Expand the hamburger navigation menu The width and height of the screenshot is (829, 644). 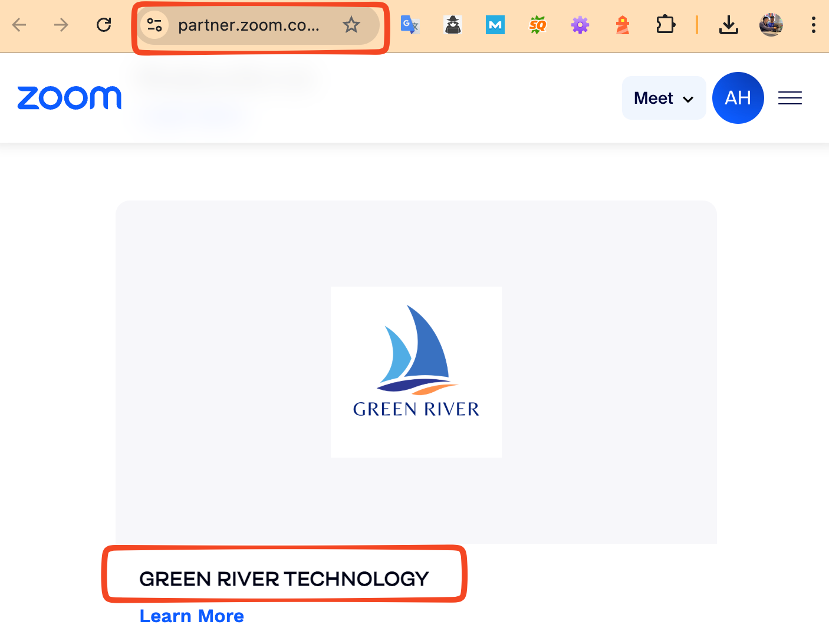click(790, 98)
